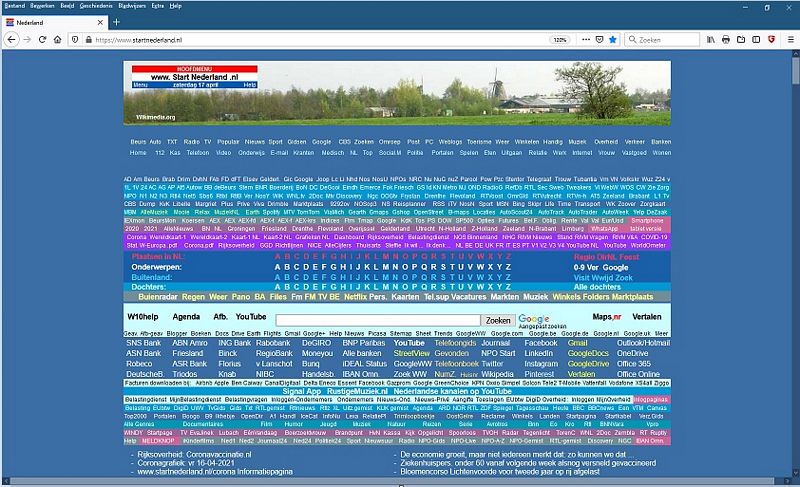Print the page with printer icon

(x=726, y=39)
